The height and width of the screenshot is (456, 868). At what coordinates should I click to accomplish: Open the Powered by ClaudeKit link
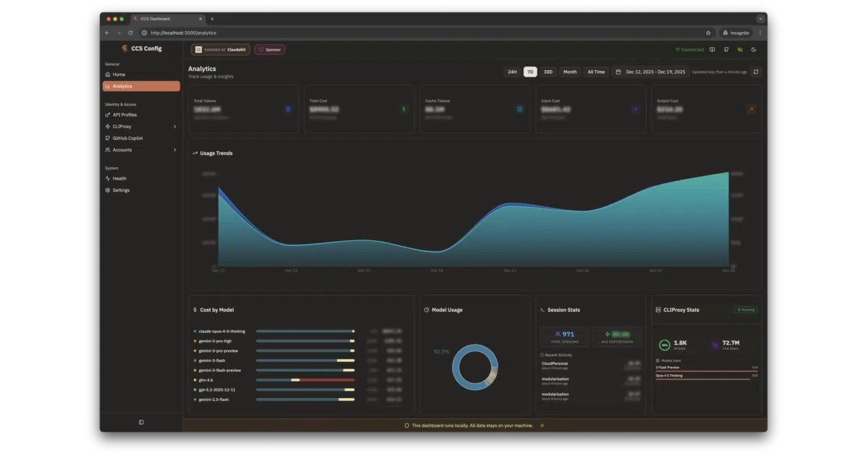coord(220,50)
